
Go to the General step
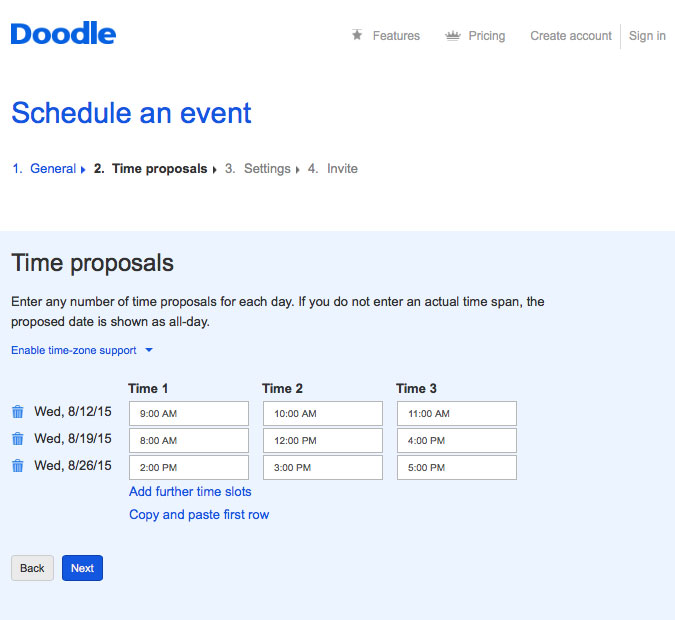coord(52,169)
